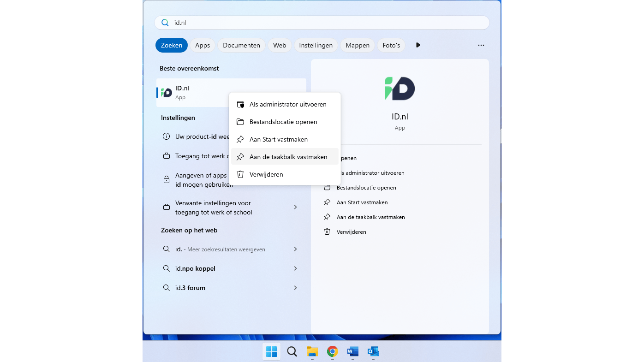
Task: Choose Verwijderen in the context menu
Action: coord(285,174)
